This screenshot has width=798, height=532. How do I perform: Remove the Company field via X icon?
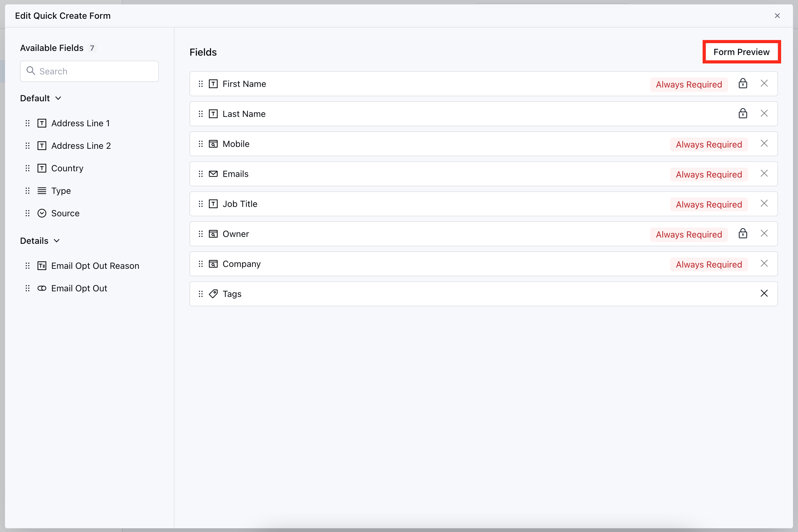764,263
